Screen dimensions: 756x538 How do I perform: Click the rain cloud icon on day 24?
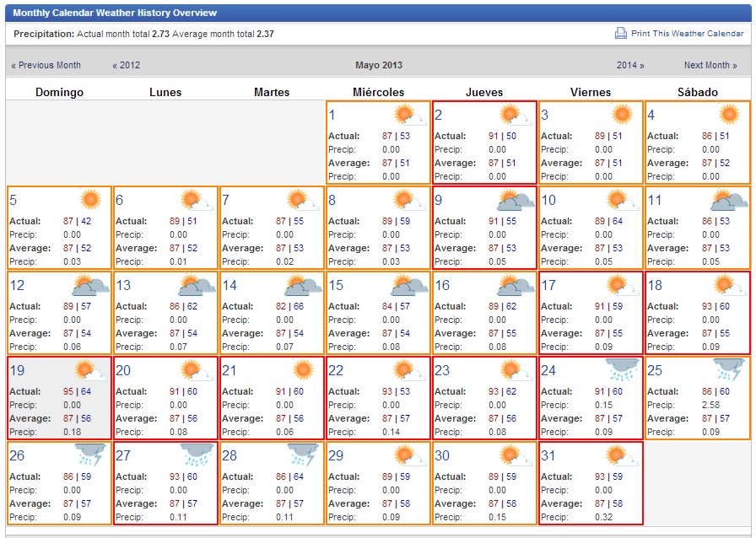point(622,369)
